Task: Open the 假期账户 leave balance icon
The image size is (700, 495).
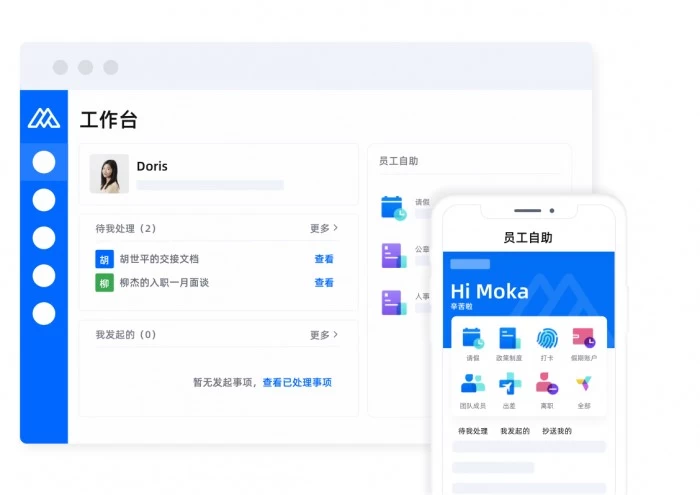Action: (x=584, y=339)
